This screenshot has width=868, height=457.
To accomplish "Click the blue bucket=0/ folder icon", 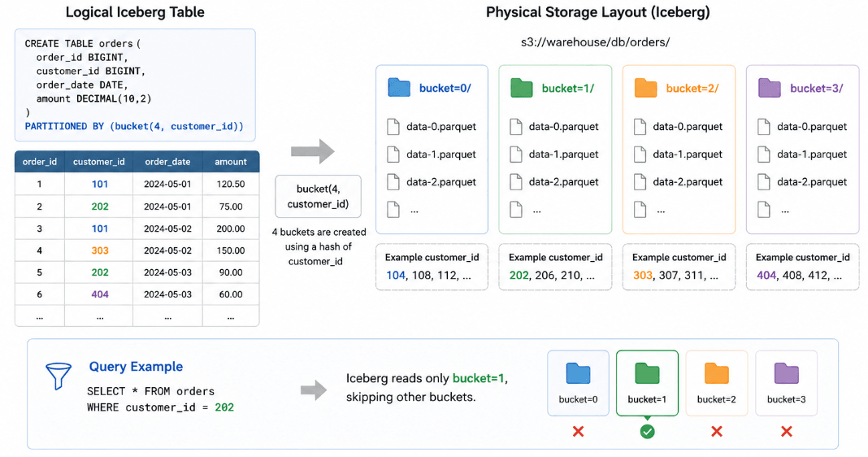I will pos(399,88).
